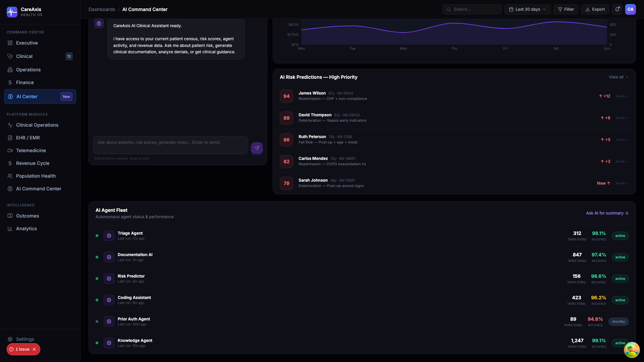Open AI Command Center module
This screenshot has height=362, width=644.
tap(40, 189)
